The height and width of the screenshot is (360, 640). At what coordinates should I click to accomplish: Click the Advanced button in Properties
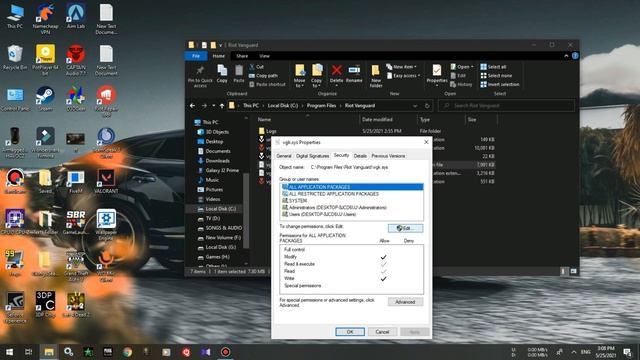[405, 302]
